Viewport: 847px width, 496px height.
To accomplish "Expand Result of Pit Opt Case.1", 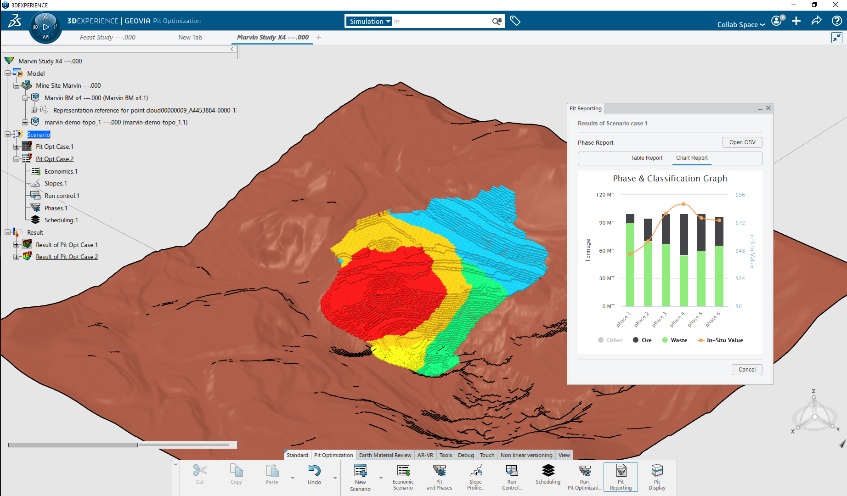I will click(x=16, y=245).
